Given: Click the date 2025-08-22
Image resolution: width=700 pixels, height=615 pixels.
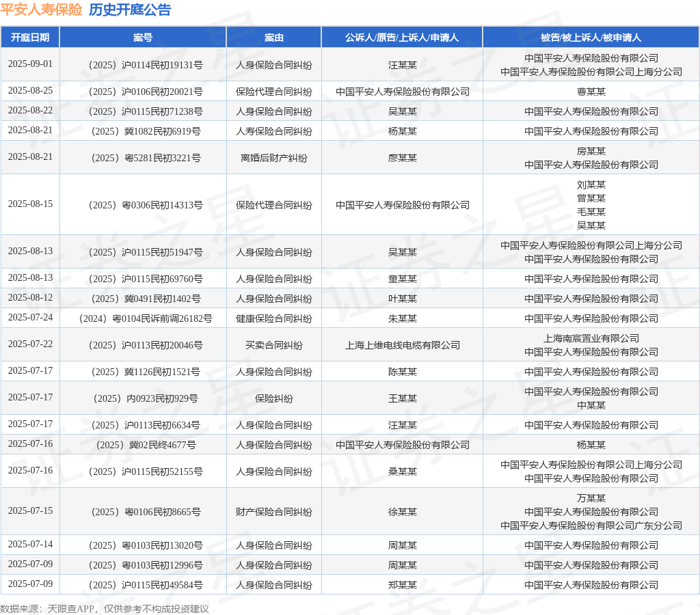Looking at the screenshot, I should pyautogui.click(x=30, y=110).
